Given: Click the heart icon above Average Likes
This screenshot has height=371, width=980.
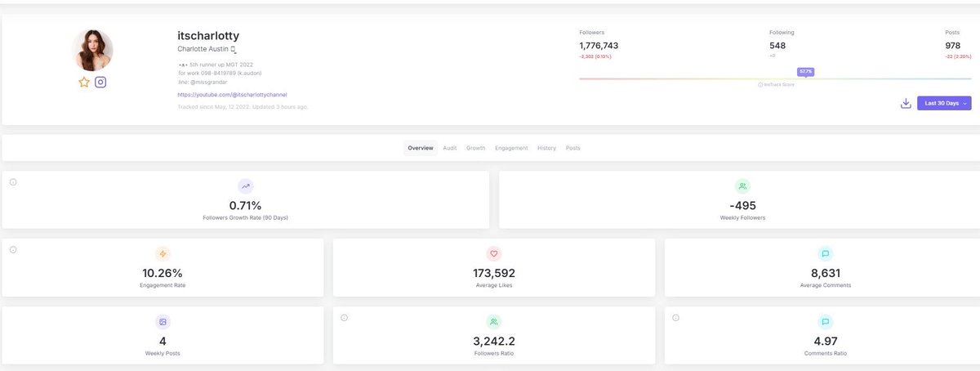Looking at the screenshot, I should click(x=494, y=254).
